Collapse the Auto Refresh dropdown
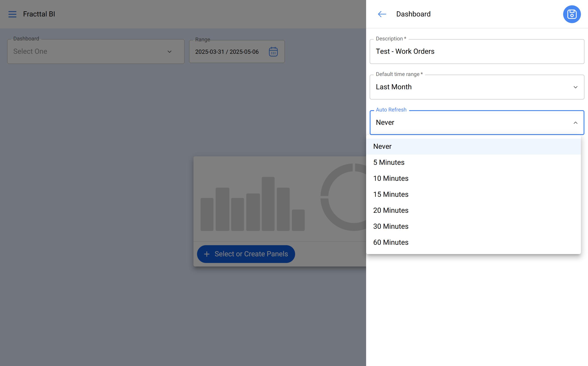 575,123
